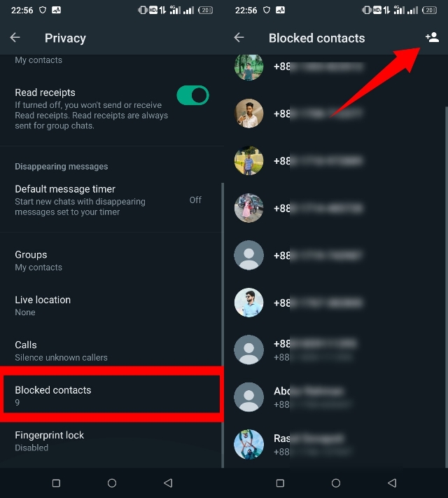This screenshot has width=448, height=498.
Task: Open the Blocked contacts list entry
Action: (x=112, y=396)
